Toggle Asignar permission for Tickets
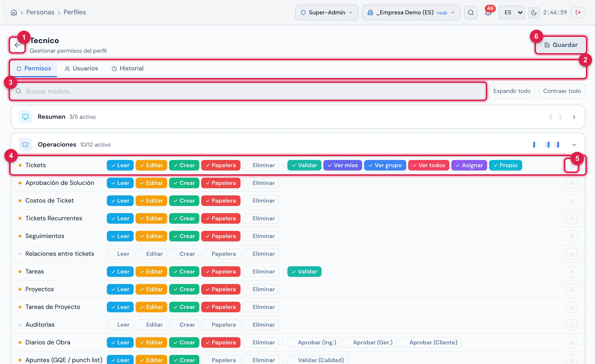 (x=469, y=165)
